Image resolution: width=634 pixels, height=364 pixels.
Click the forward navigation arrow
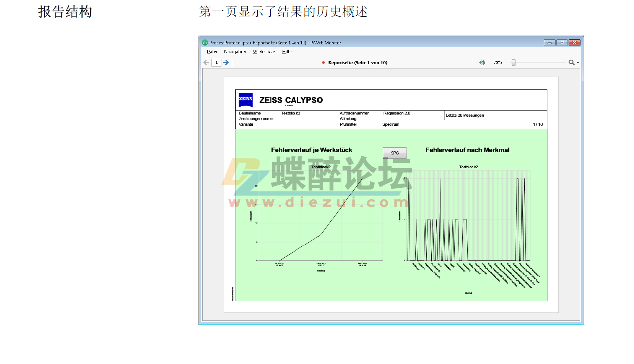(x=226, y=62)
